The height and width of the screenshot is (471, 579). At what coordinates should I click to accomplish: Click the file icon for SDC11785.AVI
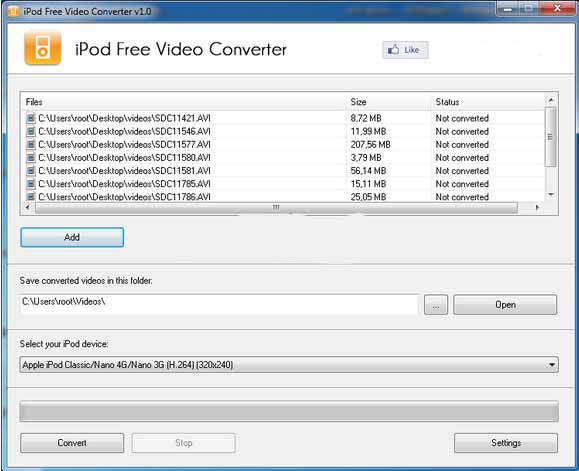[x=31, y=184]
